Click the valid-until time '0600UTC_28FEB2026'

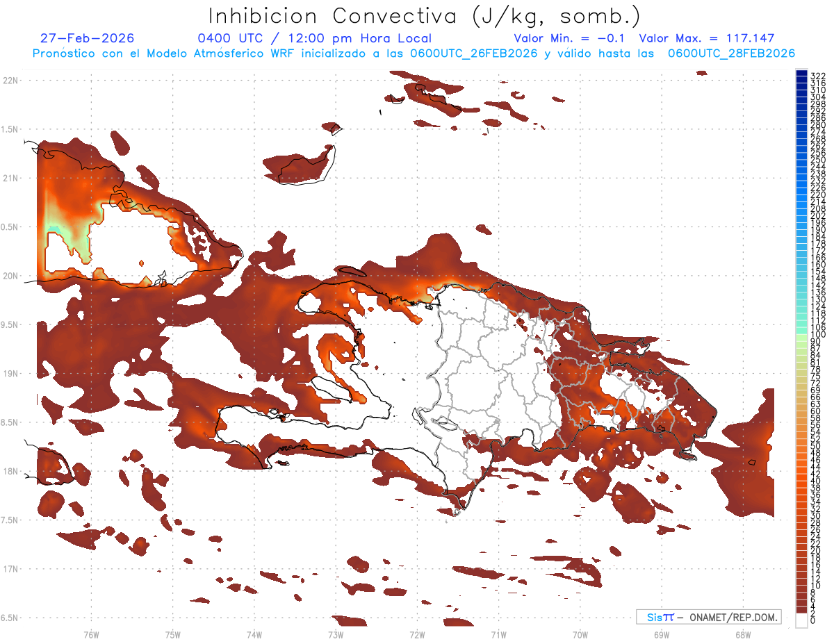click(x=731, y=53)
